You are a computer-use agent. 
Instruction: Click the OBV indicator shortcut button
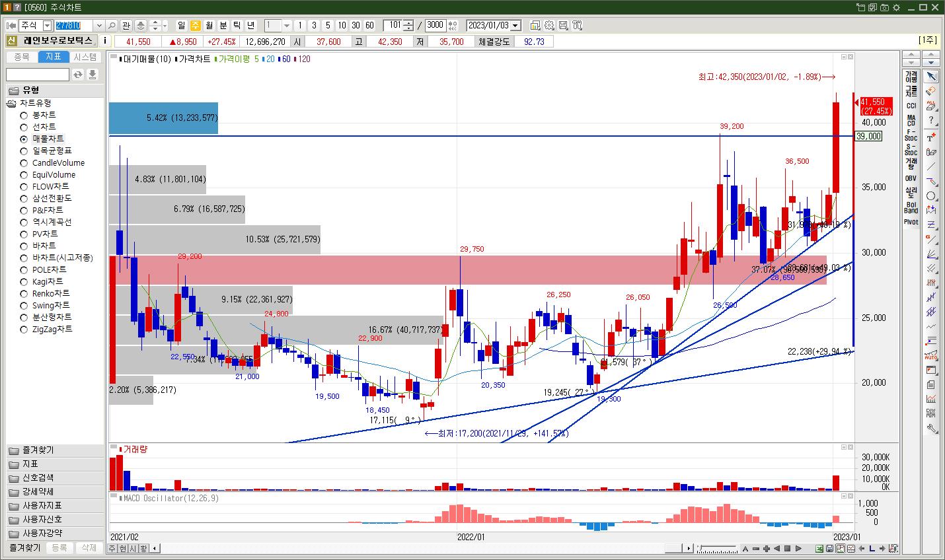pyautogui.click(x=911, y=178)
